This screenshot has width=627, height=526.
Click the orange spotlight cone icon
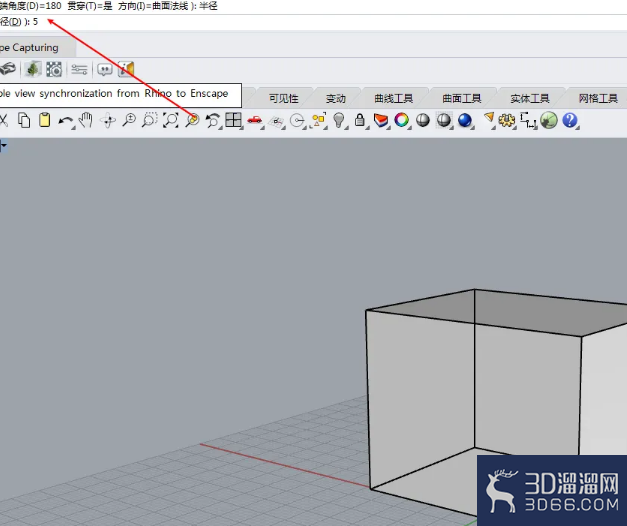489,119
